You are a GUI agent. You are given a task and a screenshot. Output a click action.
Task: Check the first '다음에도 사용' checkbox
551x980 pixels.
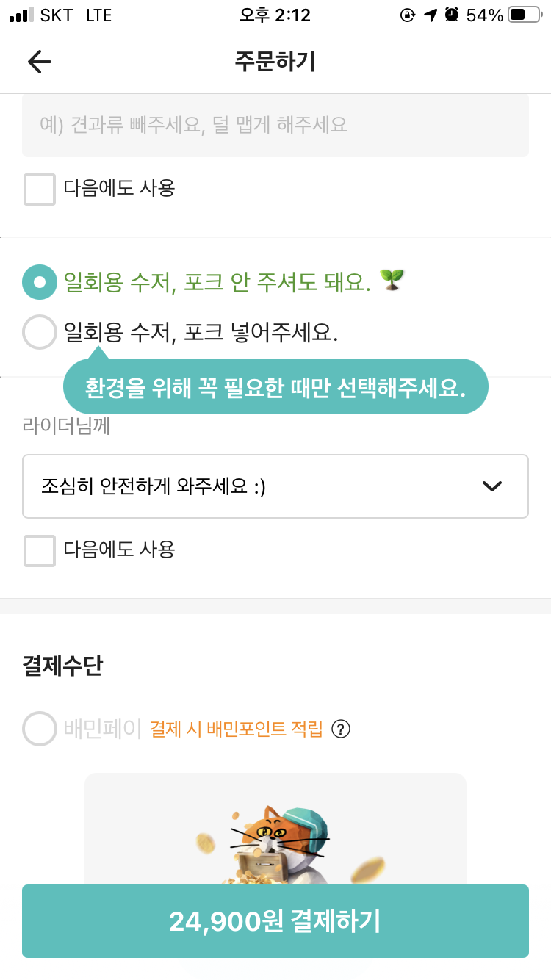pos(40,190)
